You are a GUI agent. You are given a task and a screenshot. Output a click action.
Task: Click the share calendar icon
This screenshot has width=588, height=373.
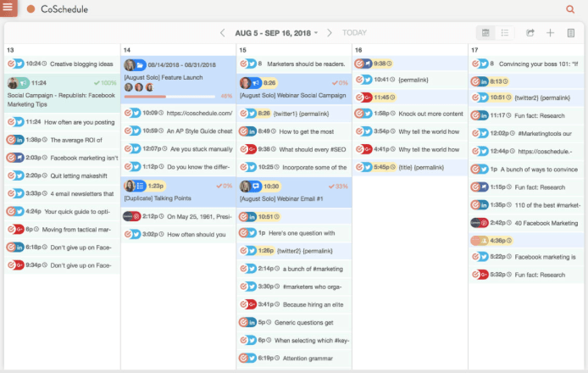coord(530,33)
